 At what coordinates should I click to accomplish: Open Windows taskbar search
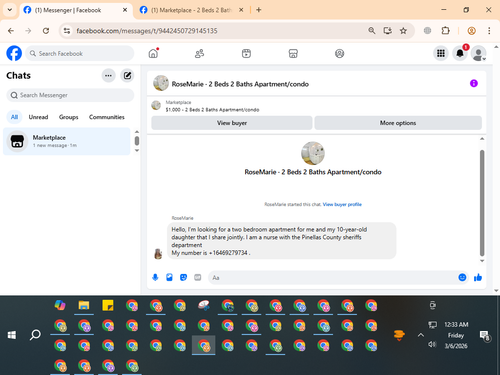(35, 335)
